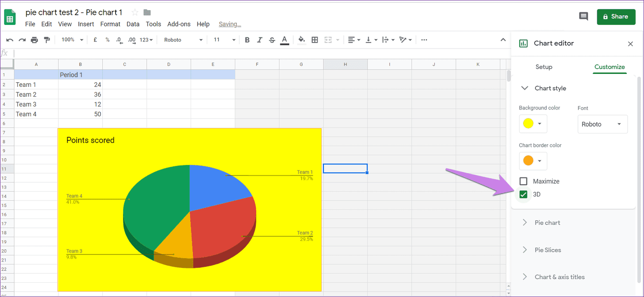Select cell Team 4
Image resolution: width=644 pixels, height=297 pixels.
pos(36,114)
